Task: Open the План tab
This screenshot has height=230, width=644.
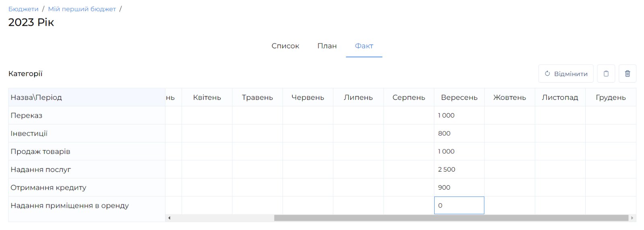Action: 327,46
